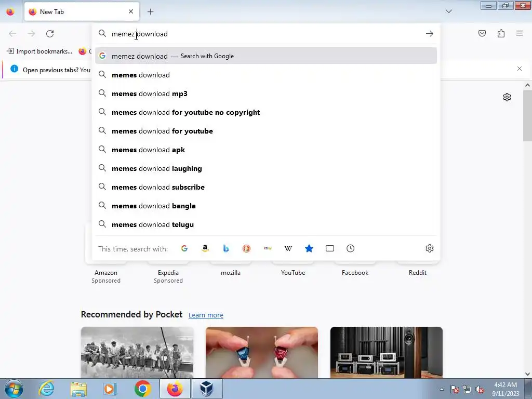Click the muted volume tray icon
Image resolution: width=532 pixels, height=399 pixels.
point(480,389)
